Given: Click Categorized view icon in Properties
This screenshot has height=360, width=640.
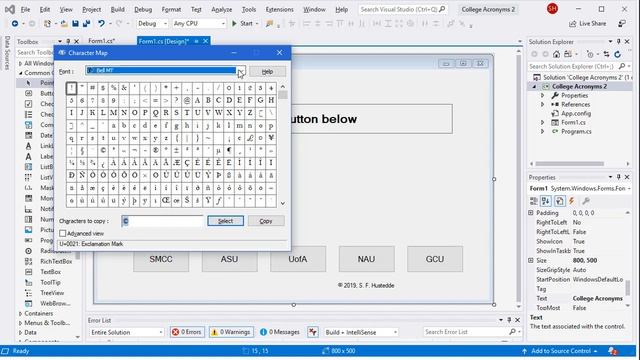Looking at the screenshot, I should pos(534,201).
